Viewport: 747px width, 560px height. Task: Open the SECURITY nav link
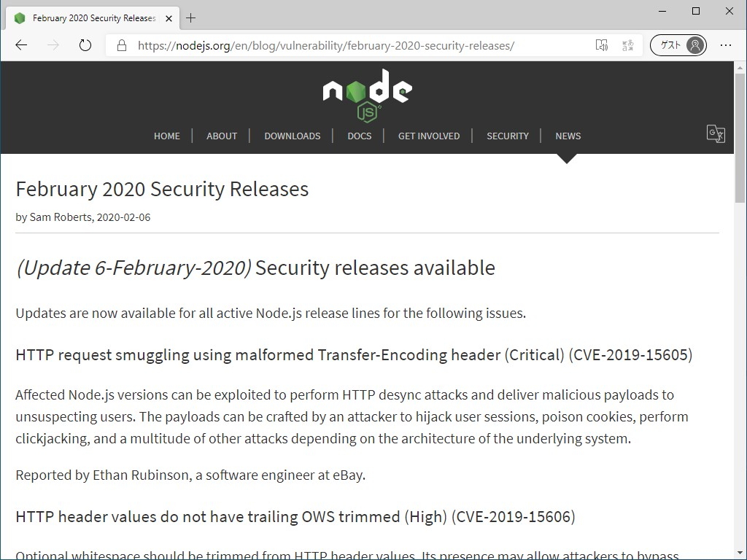[x=508, y=136]
